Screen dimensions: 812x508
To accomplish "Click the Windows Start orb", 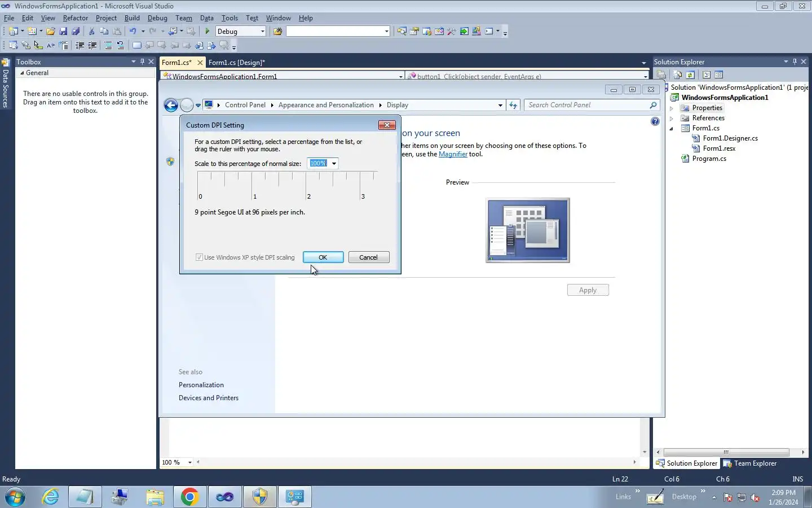I will (15, 497).
